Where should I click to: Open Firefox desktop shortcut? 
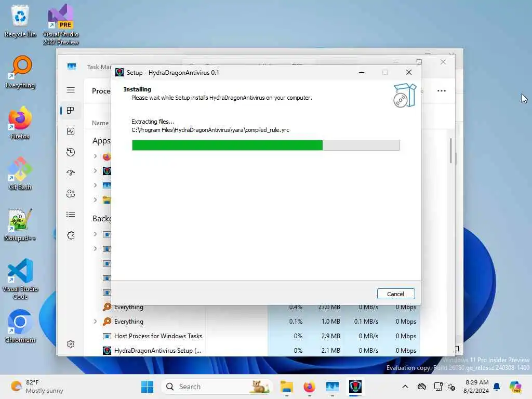(20, 123)
